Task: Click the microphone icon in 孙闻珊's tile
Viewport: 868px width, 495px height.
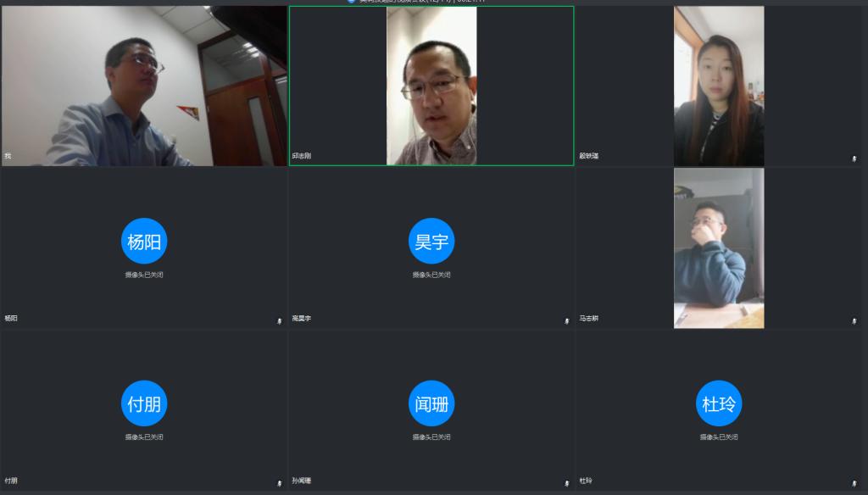Action: coord(567,484)
